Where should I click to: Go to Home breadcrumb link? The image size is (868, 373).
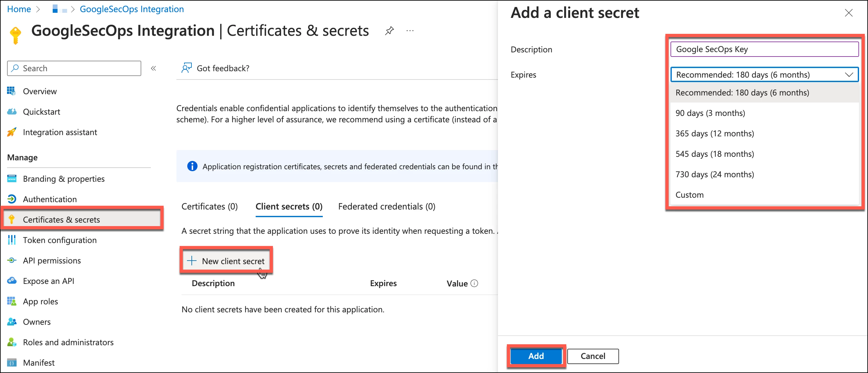click(x=19, y=9)
